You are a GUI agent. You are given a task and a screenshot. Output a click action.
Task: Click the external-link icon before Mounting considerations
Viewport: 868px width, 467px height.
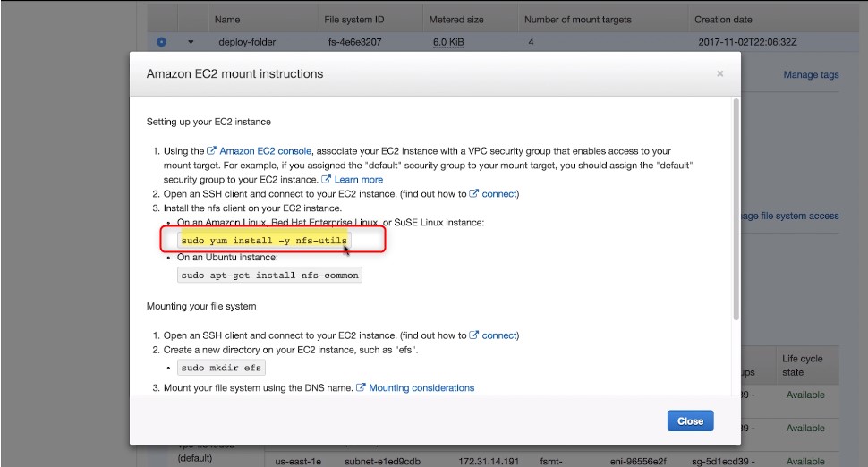click(x=361, y=387)
